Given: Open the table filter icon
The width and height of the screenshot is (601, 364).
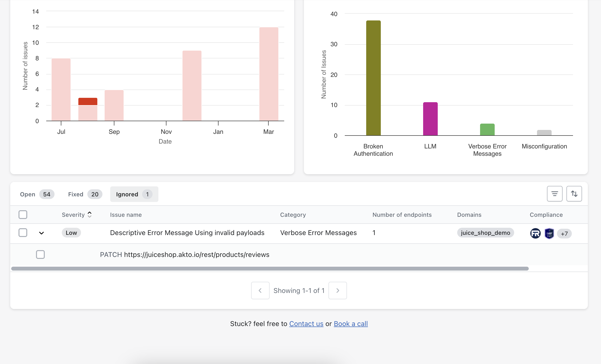Looking at the screenshot, I should click(x=555, y=194).
